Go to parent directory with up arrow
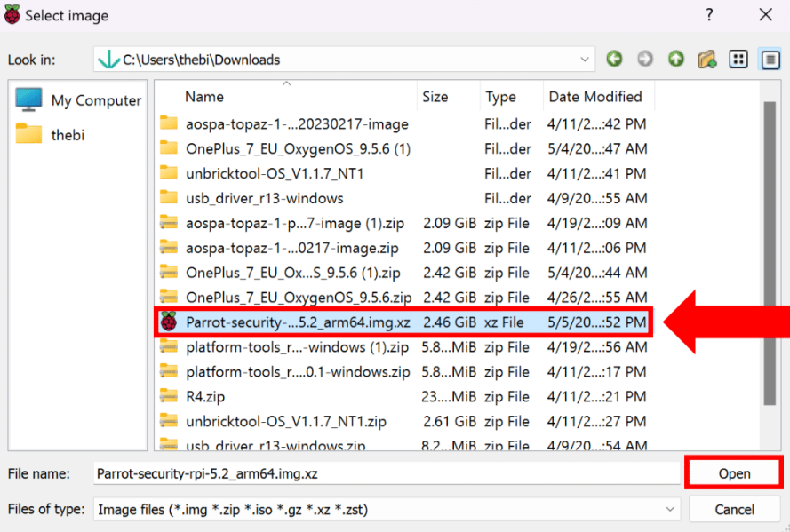 click(x=676, y=59)
